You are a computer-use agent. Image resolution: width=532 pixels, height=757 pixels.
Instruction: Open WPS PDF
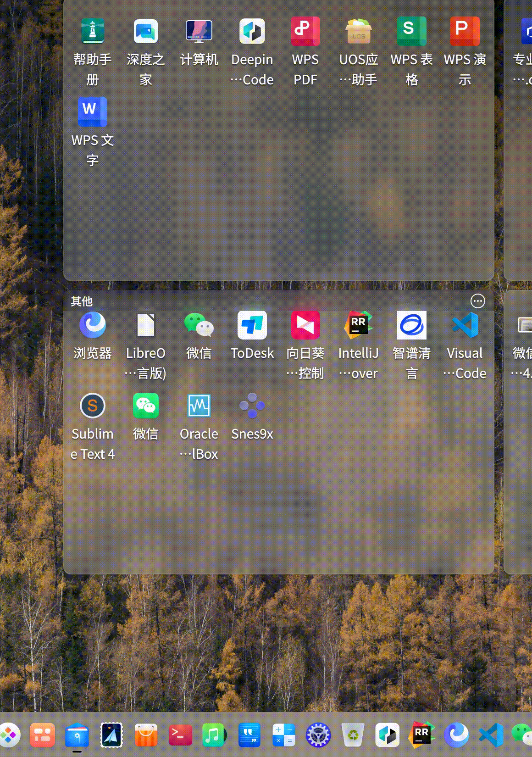[305, 31]
